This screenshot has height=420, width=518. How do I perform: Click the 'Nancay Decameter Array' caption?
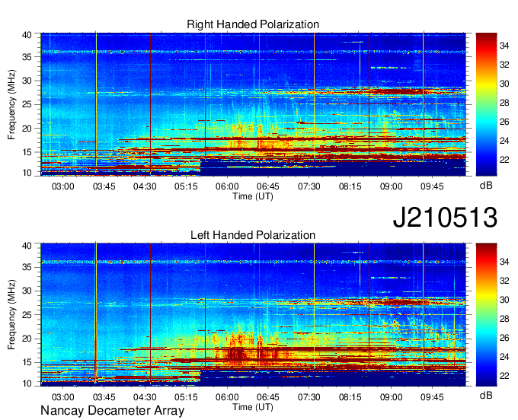pos(112,411)
